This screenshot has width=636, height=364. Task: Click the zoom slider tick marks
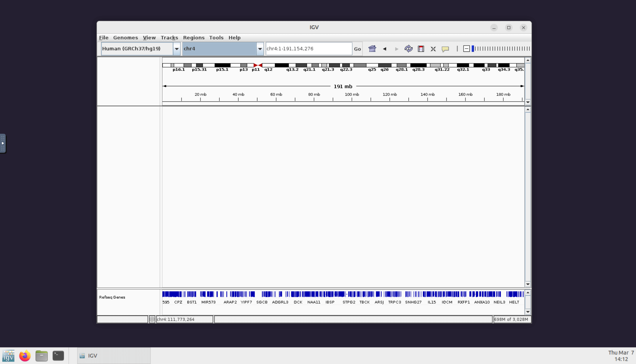501,48
